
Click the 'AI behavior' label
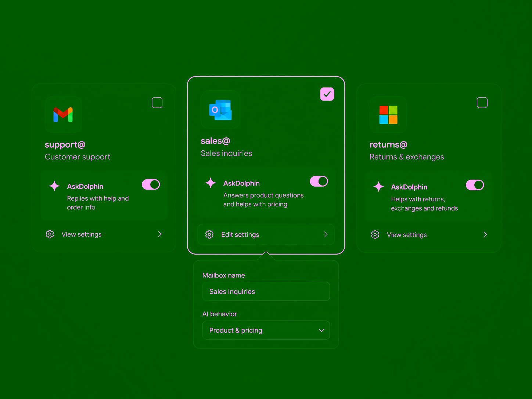(220, 314)
